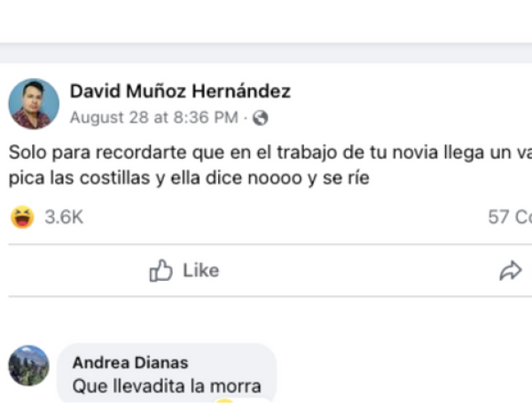View the 3.6K reactions list
Screen dimensions: 532x403
coord(64,217)
